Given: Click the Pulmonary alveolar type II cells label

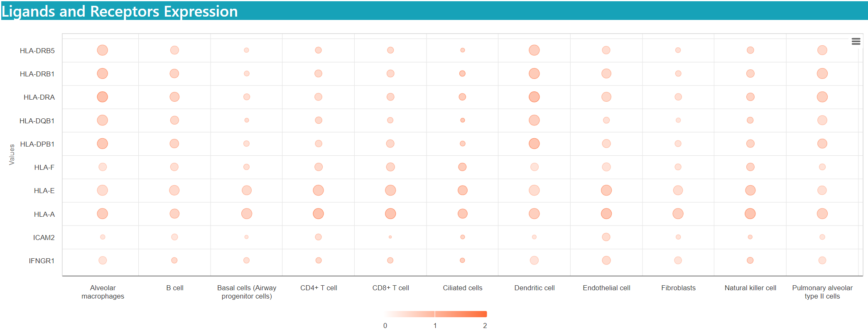Looking at the screenshot, I should click(822, 292).
